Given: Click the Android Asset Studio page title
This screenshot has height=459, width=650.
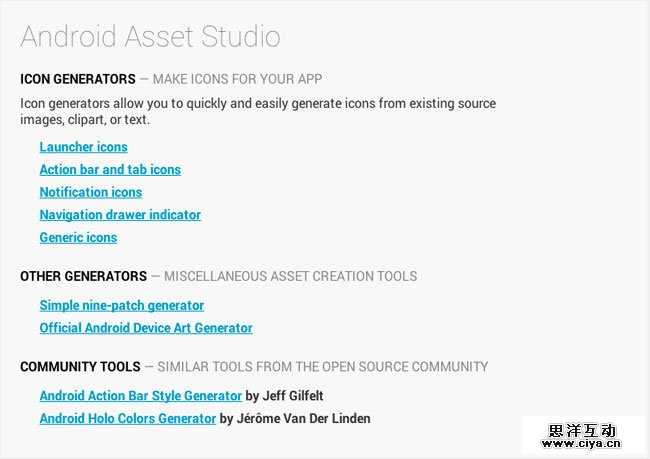Looking at the screenshot, I should point(150,37).
